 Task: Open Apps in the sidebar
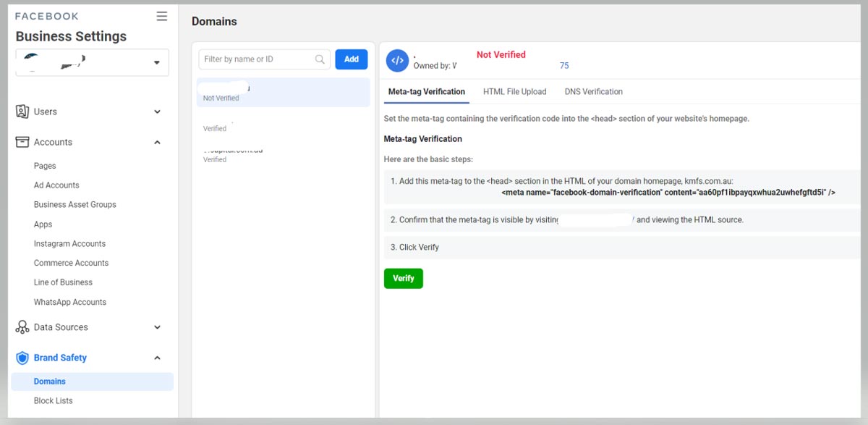[x=43, y=224]
